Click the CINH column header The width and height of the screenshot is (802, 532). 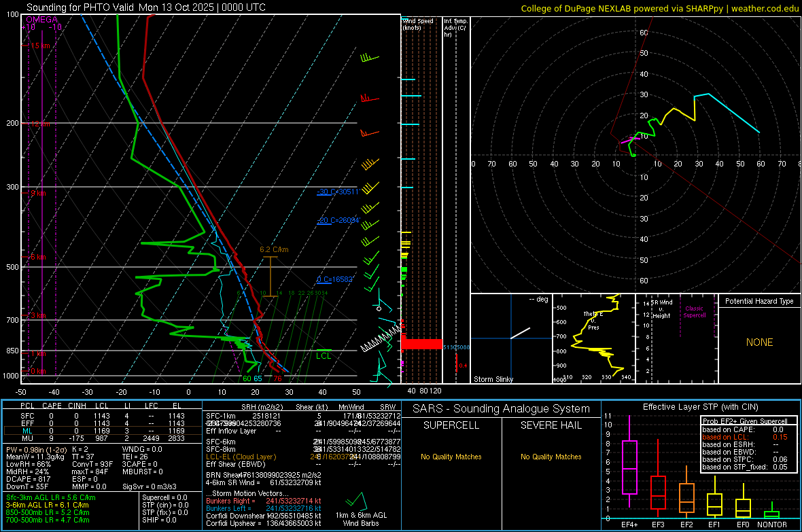pos(77,406)
